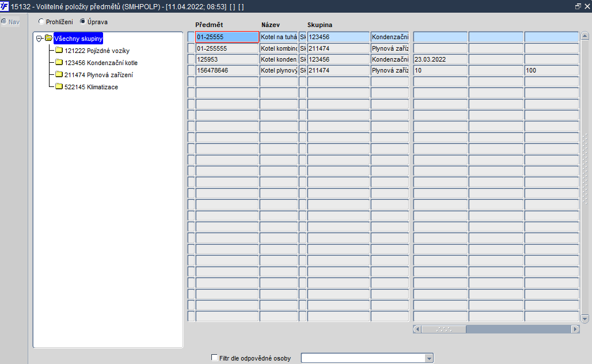592x364 pixels.
Task: Click the vertical scrollbar down arrow
Action: point(585,319)
